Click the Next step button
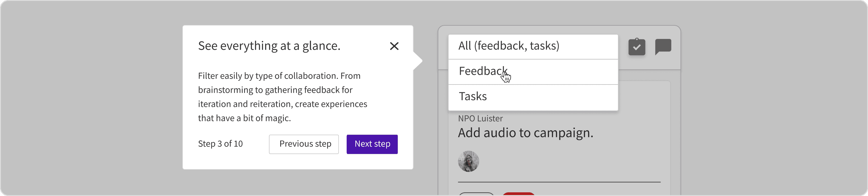This screenshot has height=196, width=868. pos(372,144)
